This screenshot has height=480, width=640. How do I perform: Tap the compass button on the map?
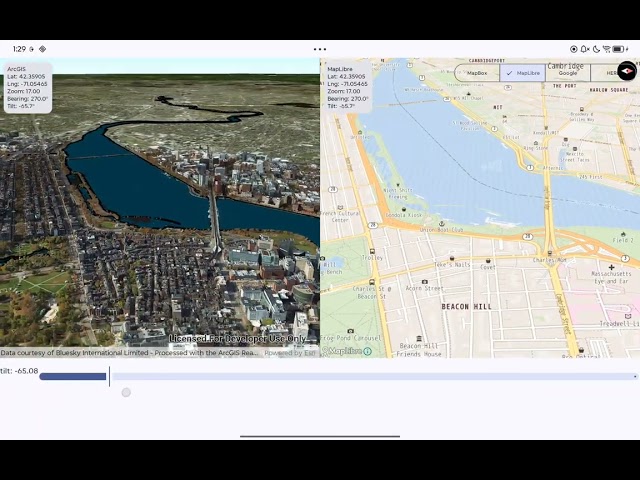[x=627, y=71]
